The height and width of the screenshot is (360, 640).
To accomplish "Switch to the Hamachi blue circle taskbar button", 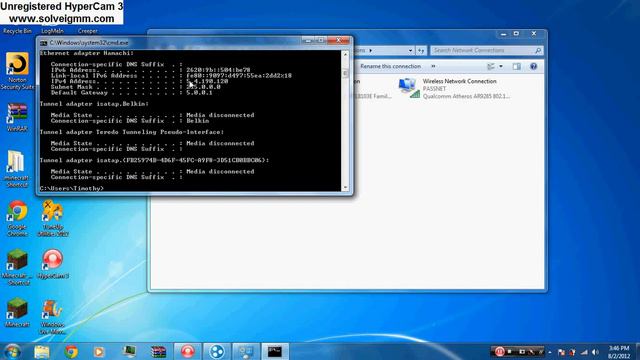I will click(217, 351).
